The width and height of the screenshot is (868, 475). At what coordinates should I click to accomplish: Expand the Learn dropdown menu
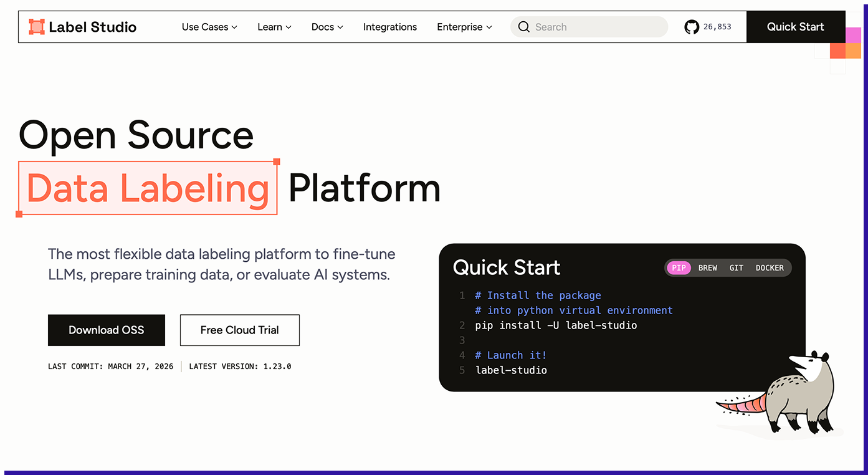click(x=274, y=27)
